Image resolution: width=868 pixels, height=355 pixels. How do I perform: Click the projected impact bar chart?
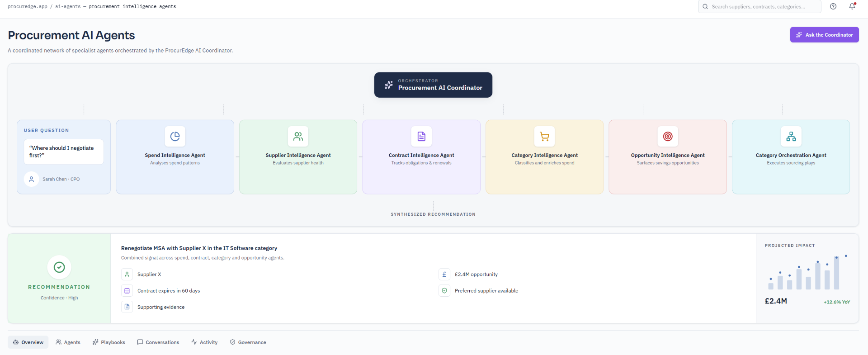click(807, 273)
